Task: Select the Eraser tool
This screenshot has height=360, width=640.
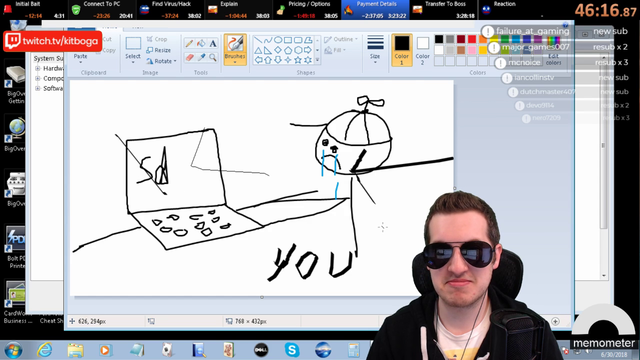Action: [189, 58]
